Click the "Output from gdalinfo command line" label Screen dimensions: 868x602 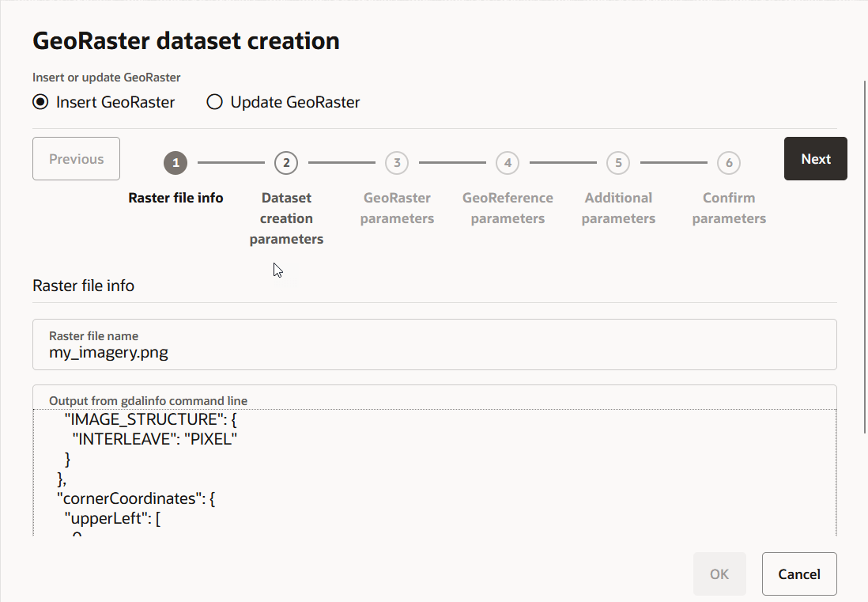148,400
